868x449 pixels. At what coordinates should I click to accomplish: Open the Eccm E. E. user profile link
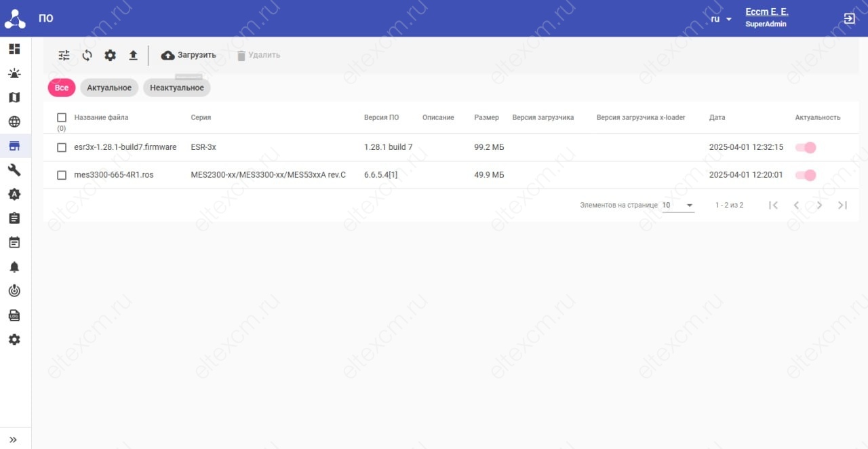pos(766,12)
